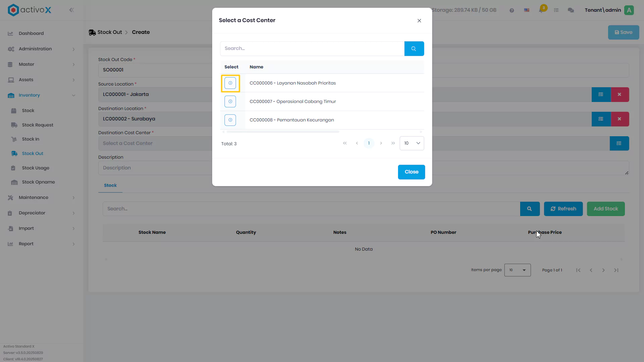The height and width of the screenshot is (362, 644).
Task: Click the activoX logo
Action: coord(30,10)
